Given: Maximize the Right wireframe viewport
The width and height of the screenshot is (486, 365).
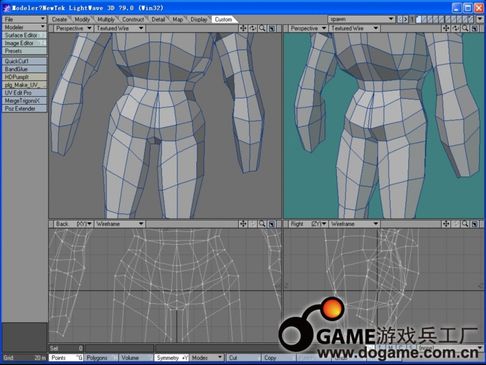Looking at the screenshot, I should click(x=475, y=224).
